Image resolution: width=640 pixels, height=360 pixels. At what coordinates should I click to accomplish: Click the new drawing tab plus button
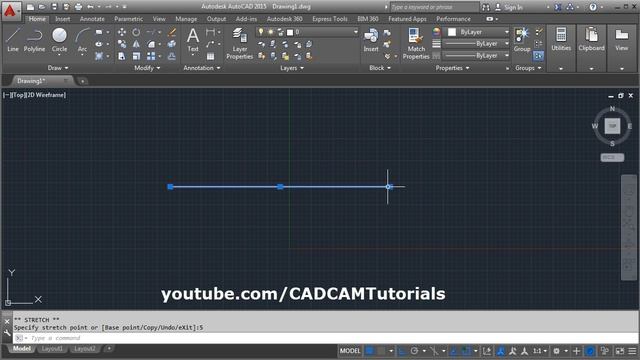point(82,81)
